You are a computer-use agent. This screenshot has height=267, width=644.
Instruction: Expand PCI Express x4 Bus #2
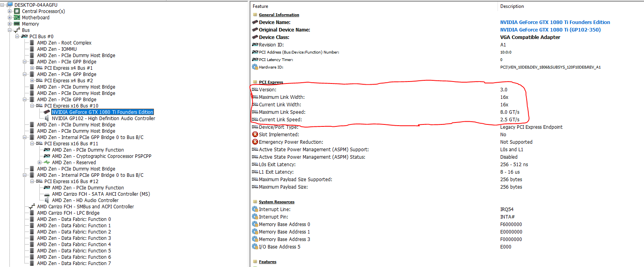pyautogui.click(x=32, y=80)
